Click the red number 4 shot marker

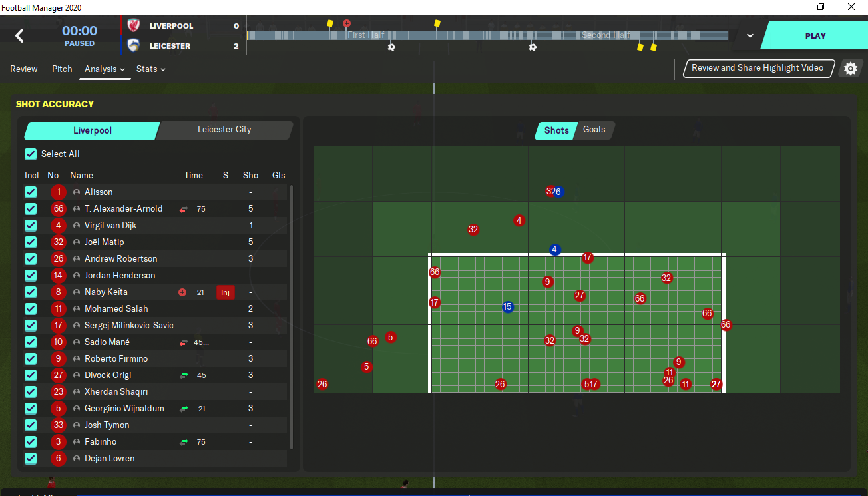(519, 220)
